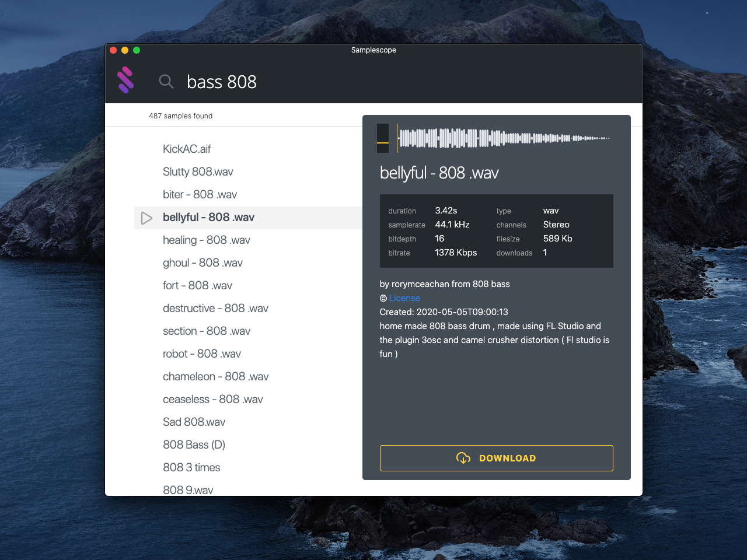Select 808 Bass (D) sample
This screenshot has width=747, height=560.
(x=194, y=444)
